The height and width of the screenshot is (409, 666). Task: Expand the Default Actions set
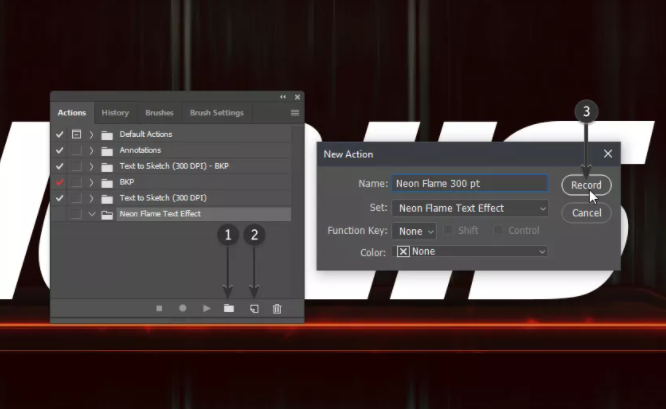point(91,135)
